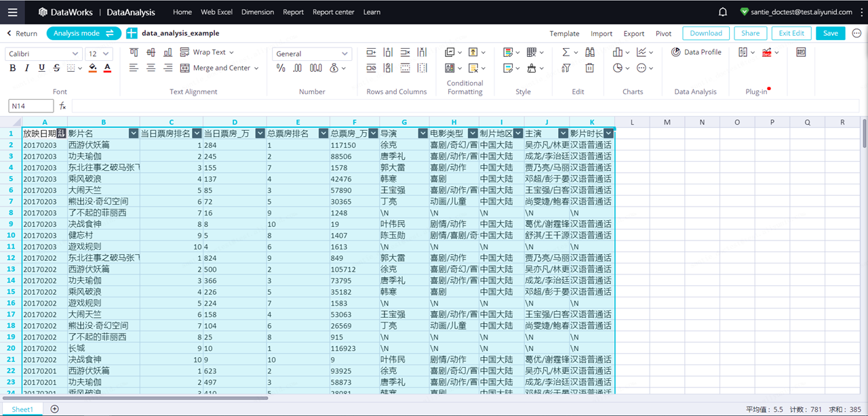Toggle bold formatting
The height and width of the screenshot is (416, 868).
pos(13,68)
